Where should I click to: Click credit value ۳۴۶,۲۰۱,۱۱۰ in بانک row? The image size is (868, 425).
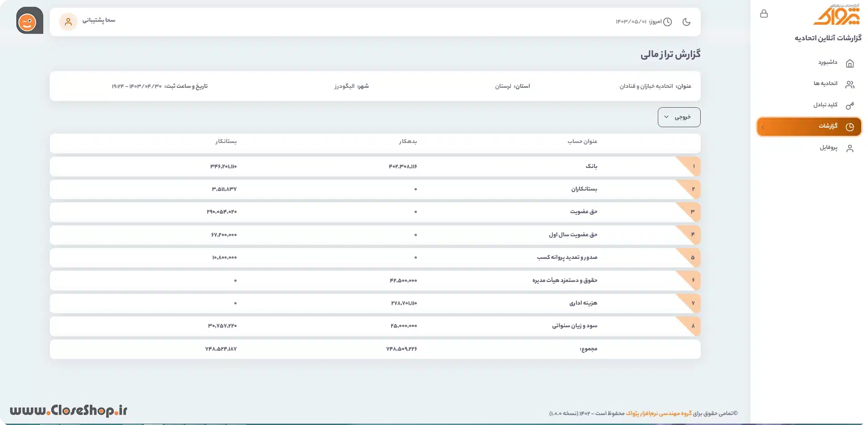point(223,167)
